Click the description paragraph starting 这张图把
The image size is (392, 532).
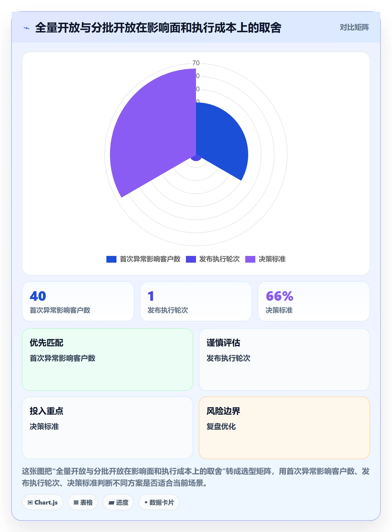[196, 477]
